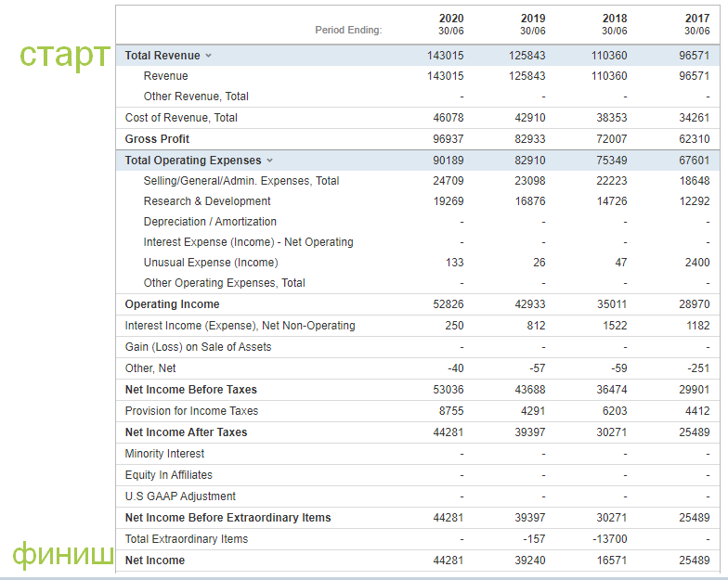This screenshot has width=728, height=580.
Task: Select Net Income After Taxes label
Action: click(x=186, y=432)
